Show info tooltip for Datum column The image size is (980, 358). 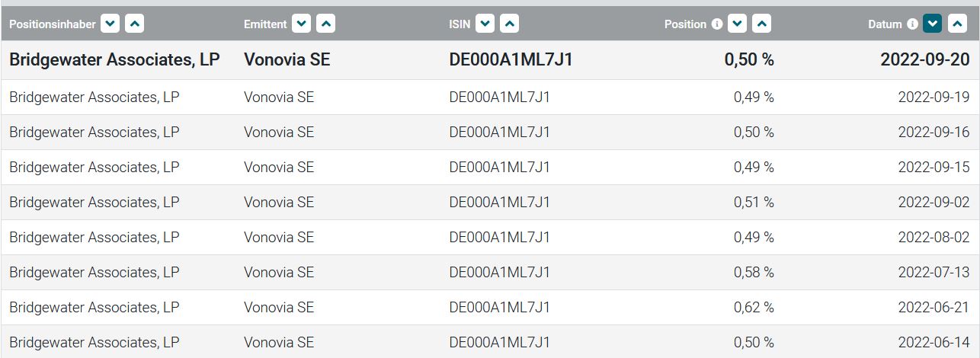(912, 24)
